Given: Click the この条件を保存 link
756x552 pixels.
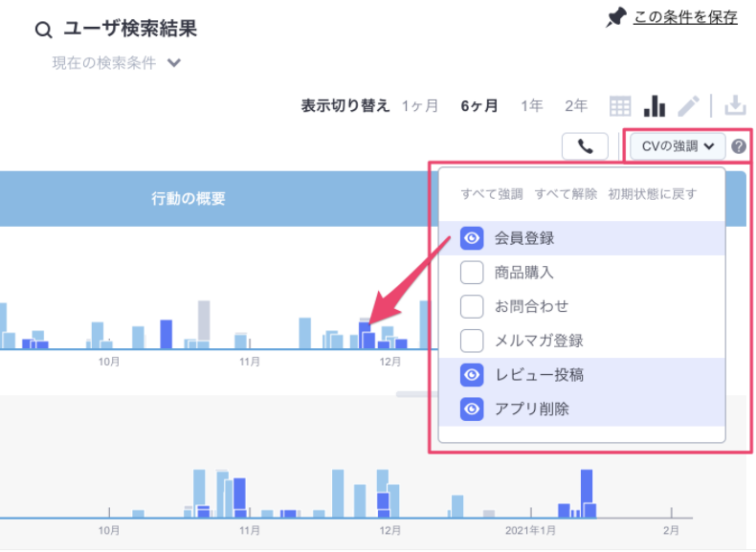Looking at the screenshot, I should [685, 17].
